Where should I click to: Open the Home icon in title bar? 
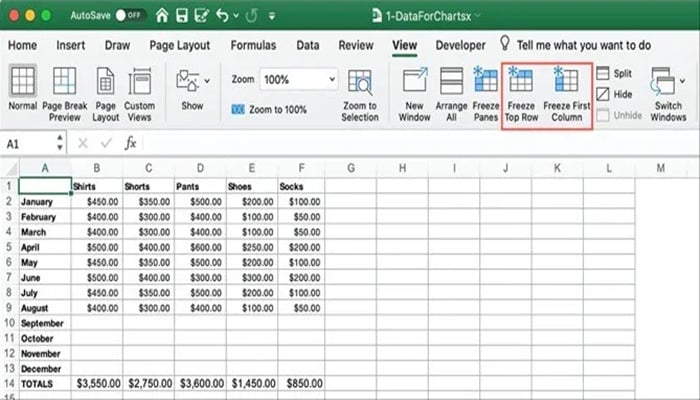(x=162, y=15)
